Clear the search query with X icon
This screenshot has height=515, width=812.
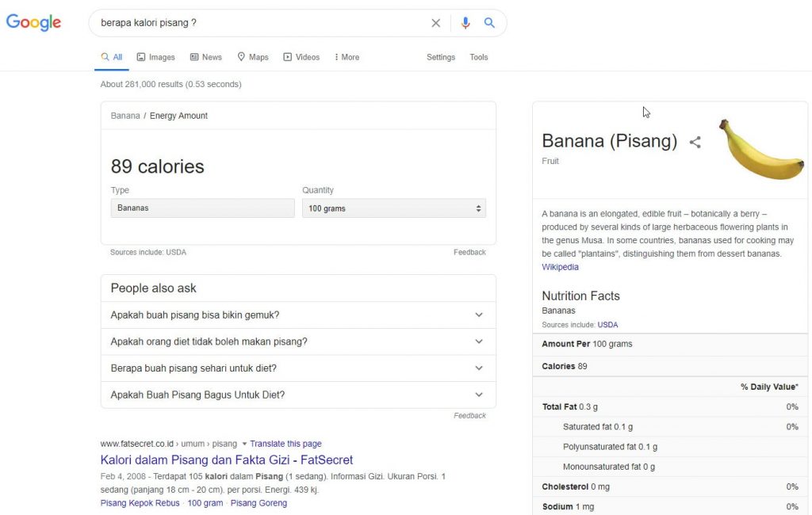[x=436, y=23]
